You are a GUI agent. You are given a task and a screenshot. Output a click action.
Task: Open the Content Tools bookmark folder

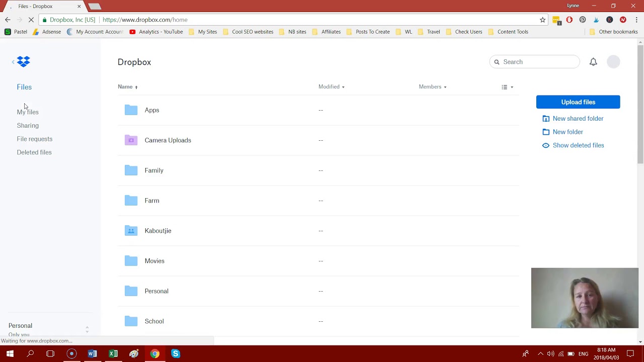[508, 32]
